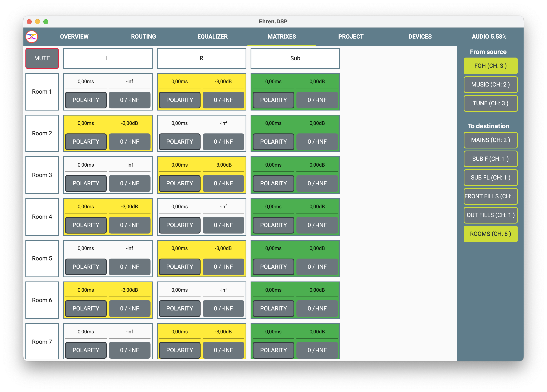This screenshot has height=392, width=547.
Task: Edit Room 4 L delay 0,00ms field
Action: click(x=86, y=207)
